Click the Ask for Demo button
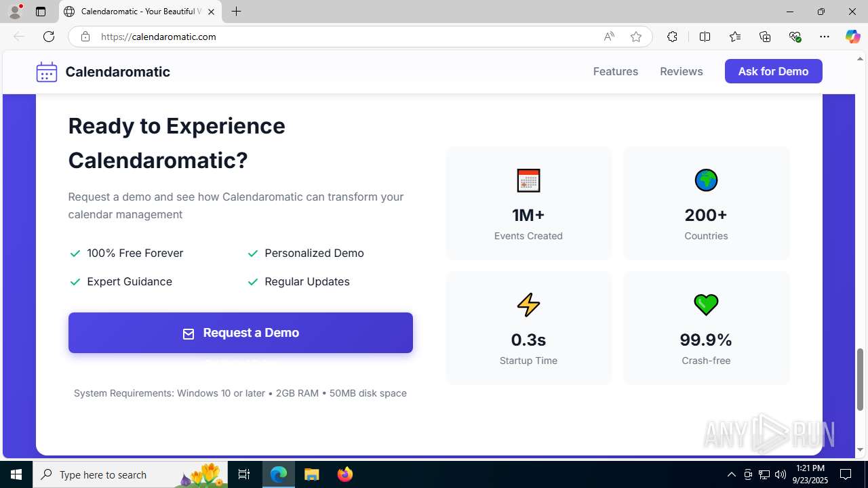868x488 pixels. pos(774,71)
